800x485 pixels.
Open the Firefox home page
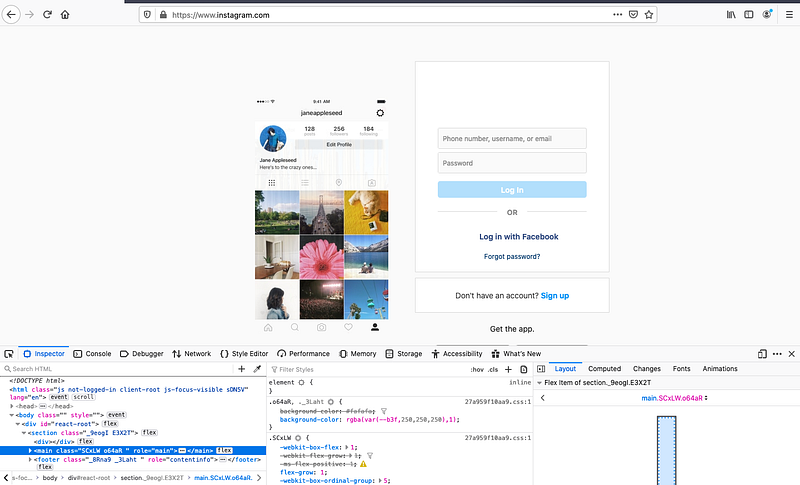click(65, 15)
